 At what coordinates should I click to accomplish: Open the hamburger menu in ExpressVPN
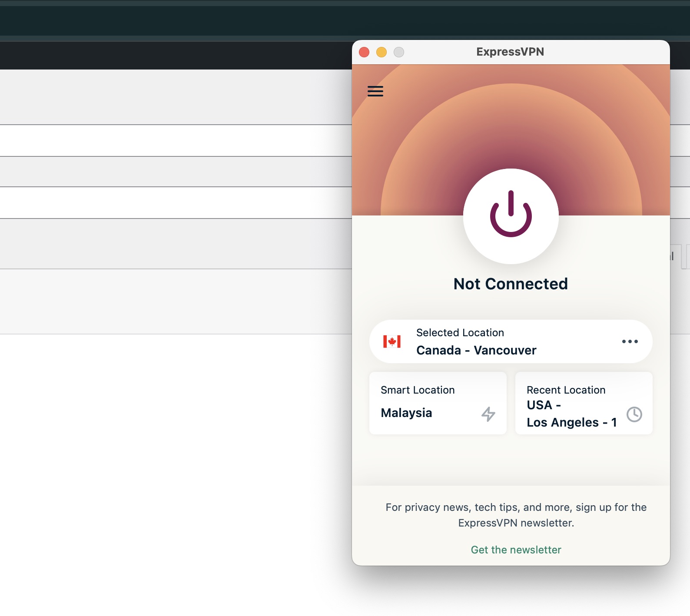375,91
